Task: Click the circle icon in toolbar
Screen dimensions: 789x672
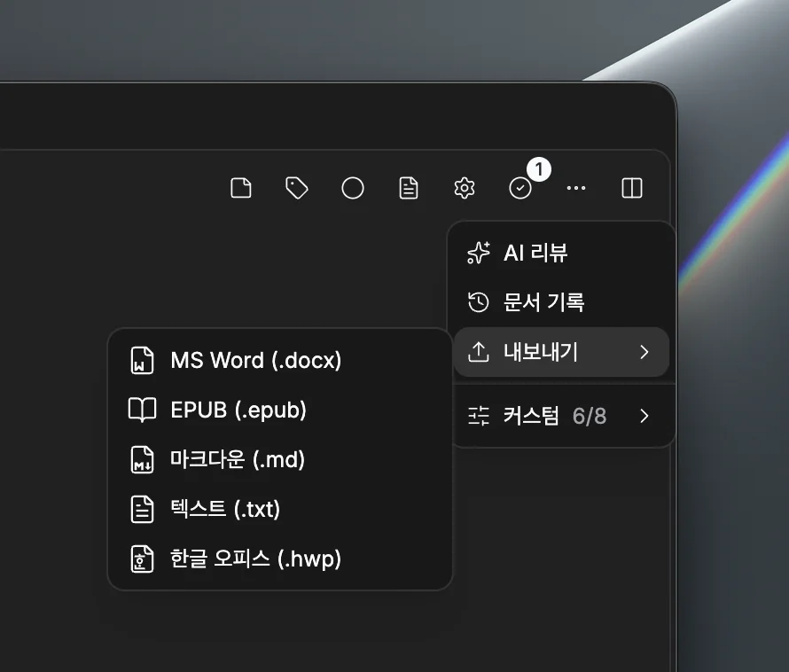Action: point(353,188)
